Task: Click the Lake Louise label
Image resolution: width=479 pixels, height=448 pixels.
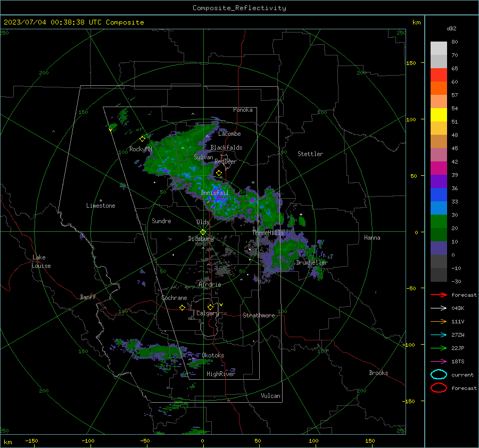Action: point(41,262)
